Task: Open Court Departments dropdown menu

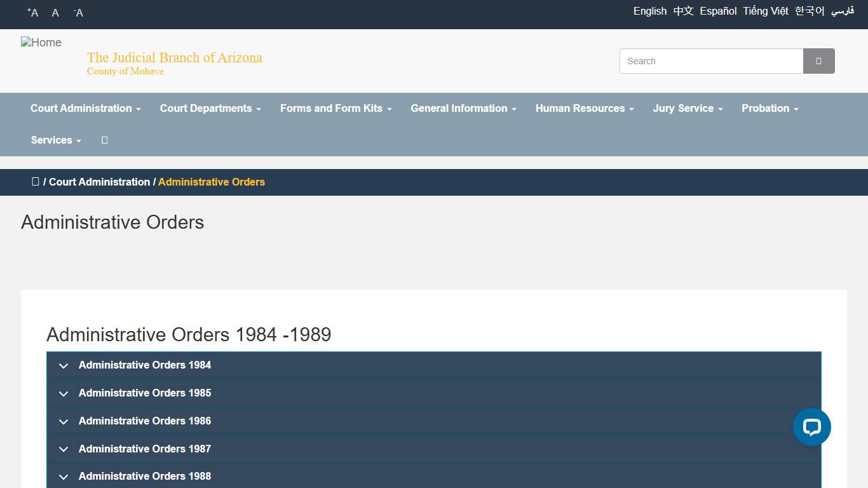Action: pyautogui.click(x=210, y=109)
